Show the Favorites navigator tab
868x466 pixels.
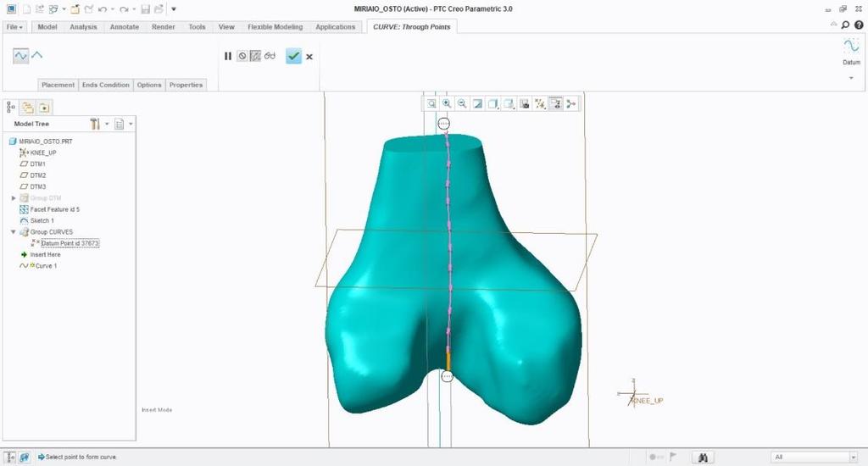click(44, 108)
